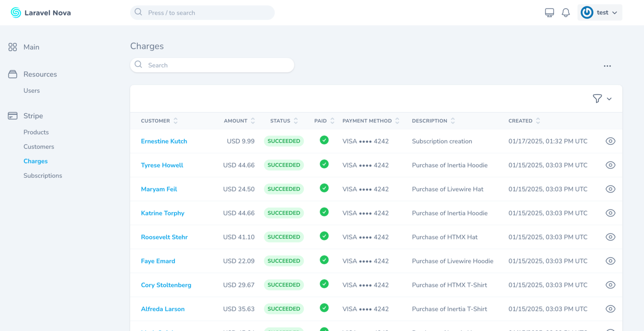View Ernestine Kutch charge via eye icon

tap(610, 141)
